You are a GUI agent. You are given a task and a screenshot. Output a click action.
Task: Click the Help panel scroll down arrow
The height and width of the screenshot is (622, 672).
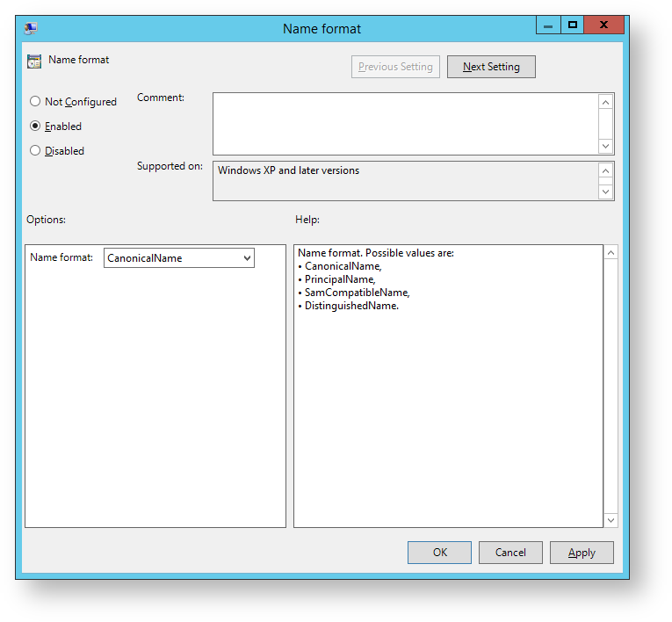[611, 520]
